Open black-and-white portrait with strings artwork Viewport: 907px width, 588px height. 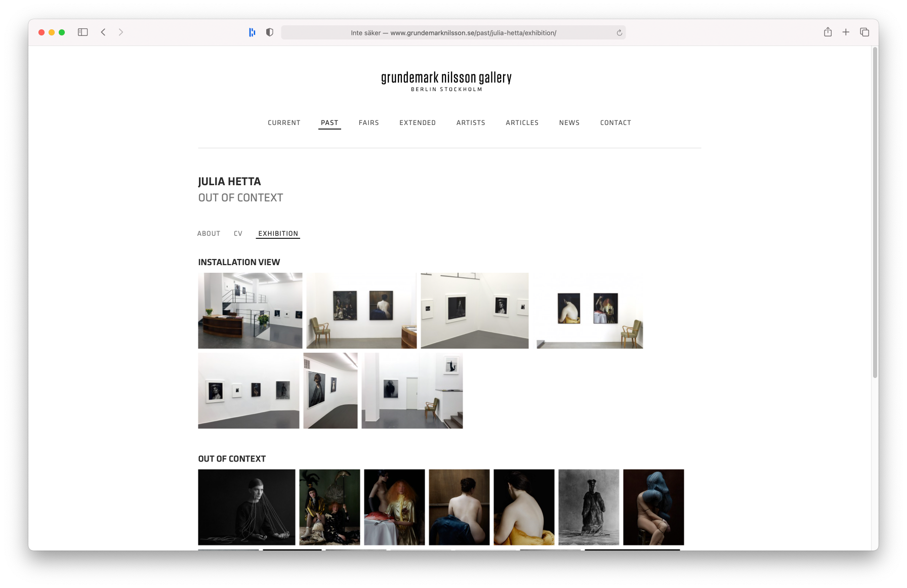(246, 507)
